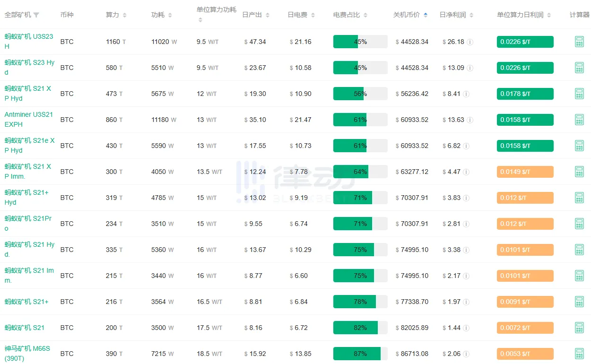Click info icon beside $1.44 net profit

point(466,328)
